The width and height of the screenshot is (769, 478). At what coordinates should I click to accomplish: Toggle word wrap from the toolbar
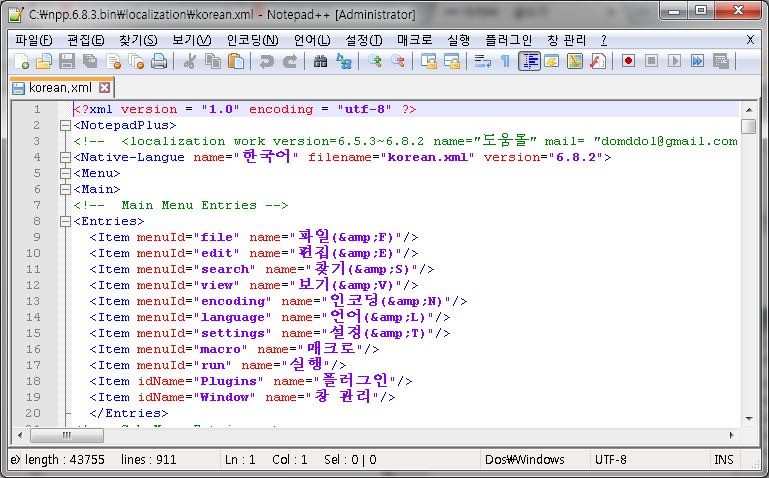[x=483, y=61]
